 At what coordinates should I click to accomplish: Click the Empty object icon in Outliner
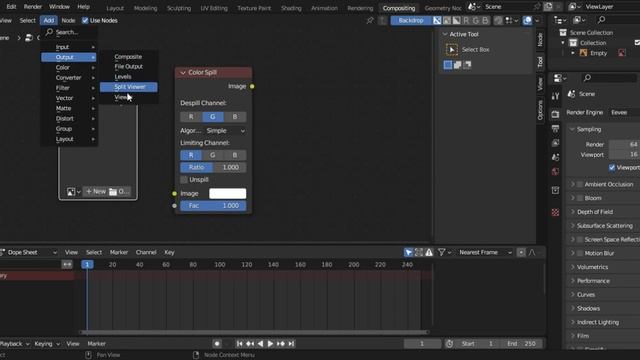pyautogui.click(x=584, y=53)
